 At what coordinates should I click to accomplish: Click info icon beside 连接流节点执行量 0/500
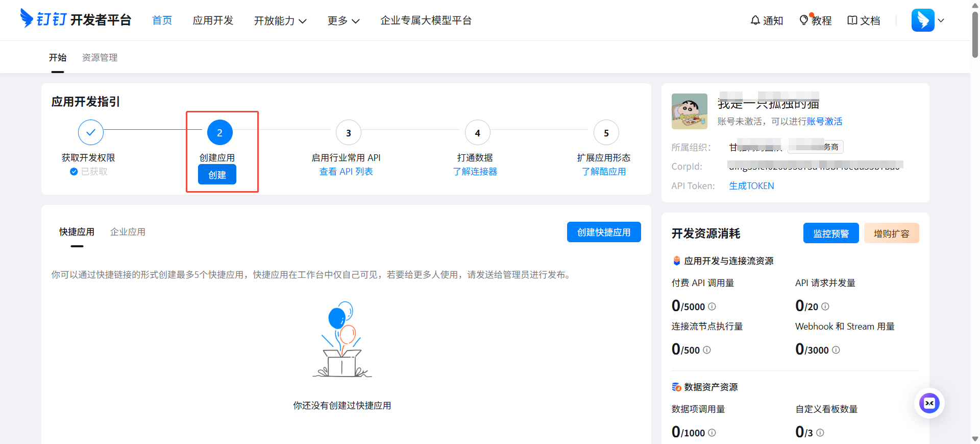pyautogui.click(x=707, y=350)
